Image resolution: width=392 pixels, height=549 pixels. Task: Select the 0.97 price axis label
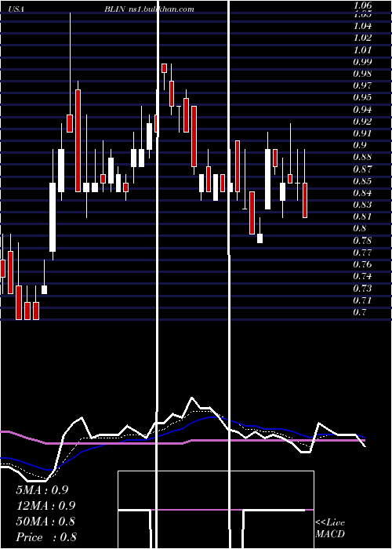click(x=362, y=85)
